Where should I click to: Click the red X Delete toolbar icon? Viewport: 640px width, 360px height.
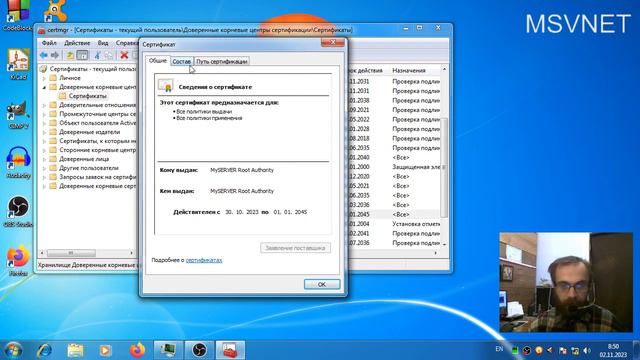124,55
